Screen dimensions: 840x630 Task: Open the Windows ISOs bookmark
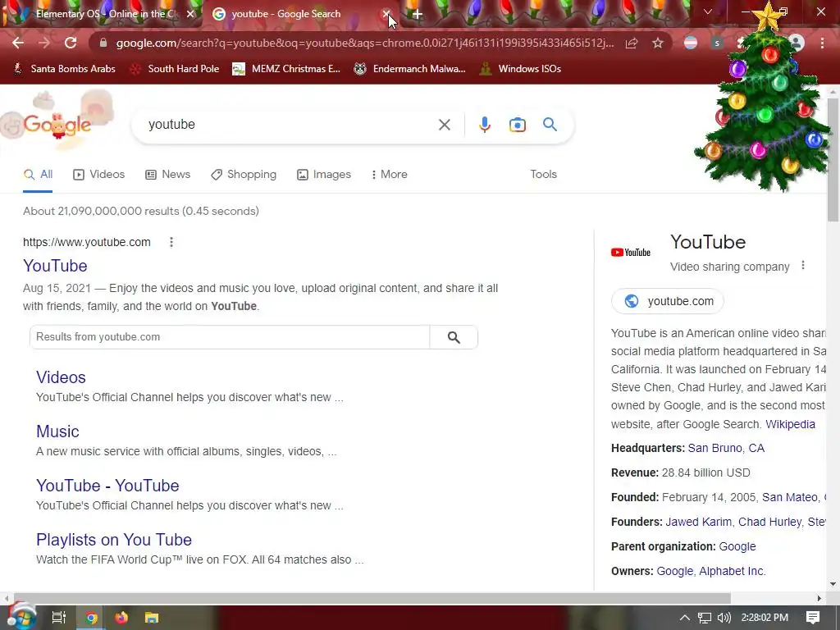coord(520,69)
